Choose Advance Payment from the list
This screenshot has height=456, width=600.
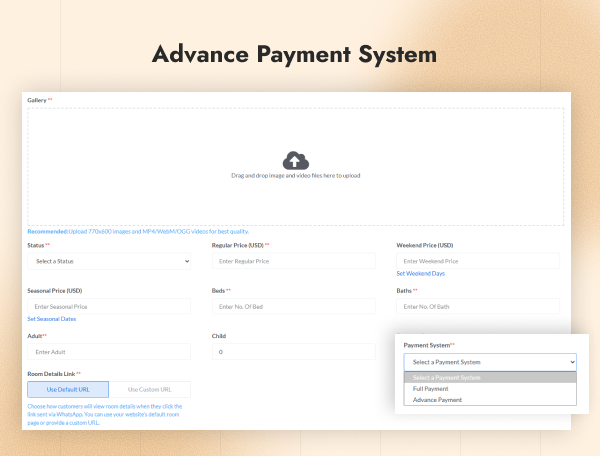pyautogui.click(x=490, y=400)
